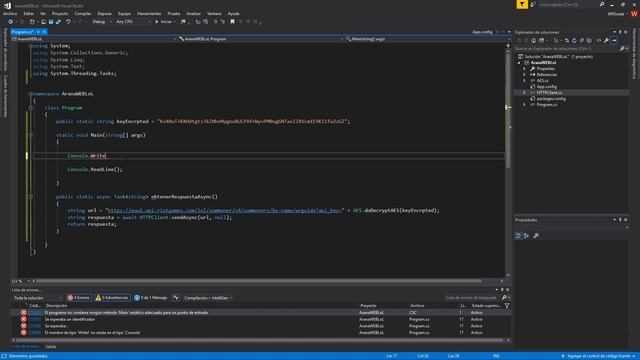640x360 pixels.
Task: Click the Properties panel categorized view icon
Action: pyautogui.click(x=518, y=236)
